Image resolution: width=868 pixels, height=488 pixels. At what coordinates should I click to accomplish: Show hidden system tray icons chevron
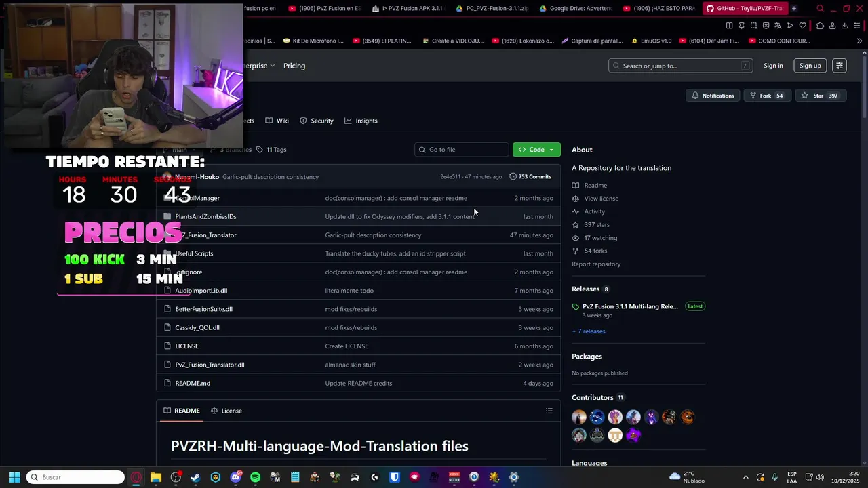click(x=746, y=477)
